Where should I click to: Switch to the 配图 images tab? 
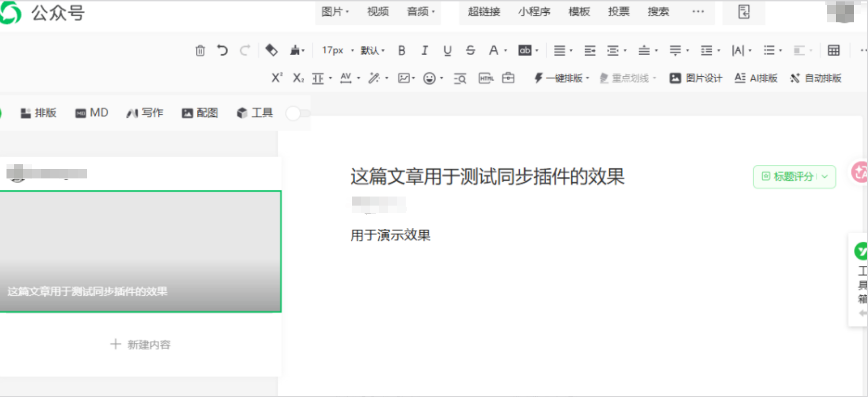tap(199, 113)
